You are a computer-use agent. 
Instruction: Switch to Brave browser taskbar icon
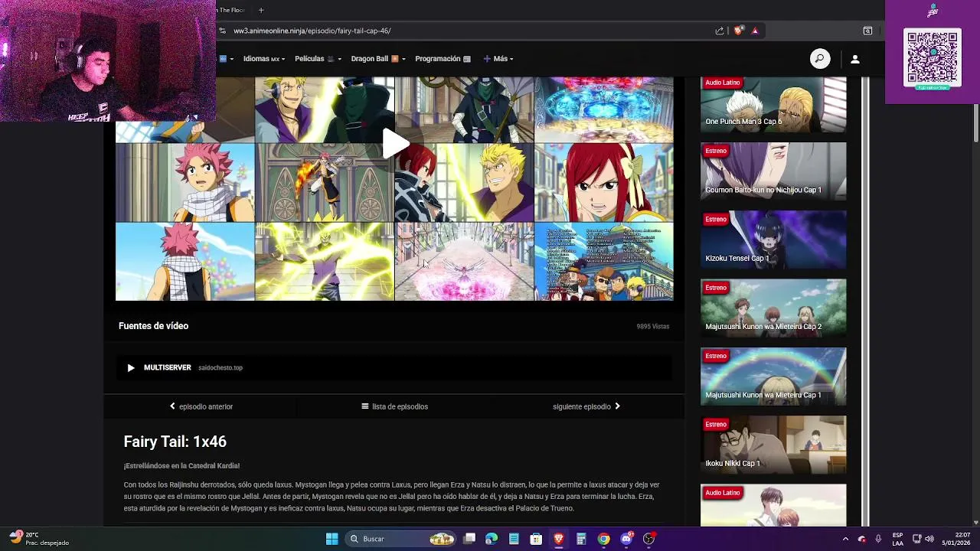pyautogui.click(x=559, y=539)
